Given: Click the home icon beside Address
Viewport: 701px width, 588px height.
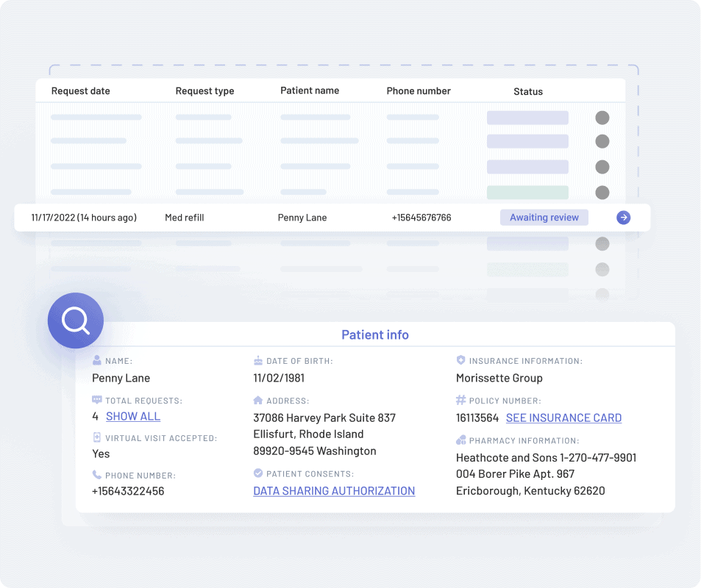Looking at the screenshot, I should (x=257, y=401).
